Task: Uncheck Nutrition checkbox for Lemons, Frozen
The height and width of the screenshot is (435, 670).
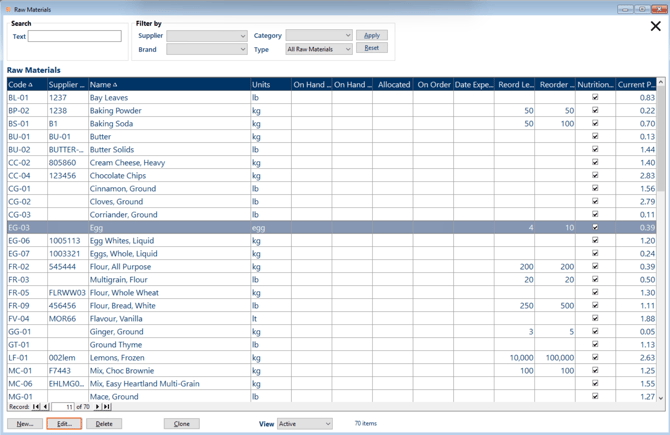Action: click(x=595, y=358)
